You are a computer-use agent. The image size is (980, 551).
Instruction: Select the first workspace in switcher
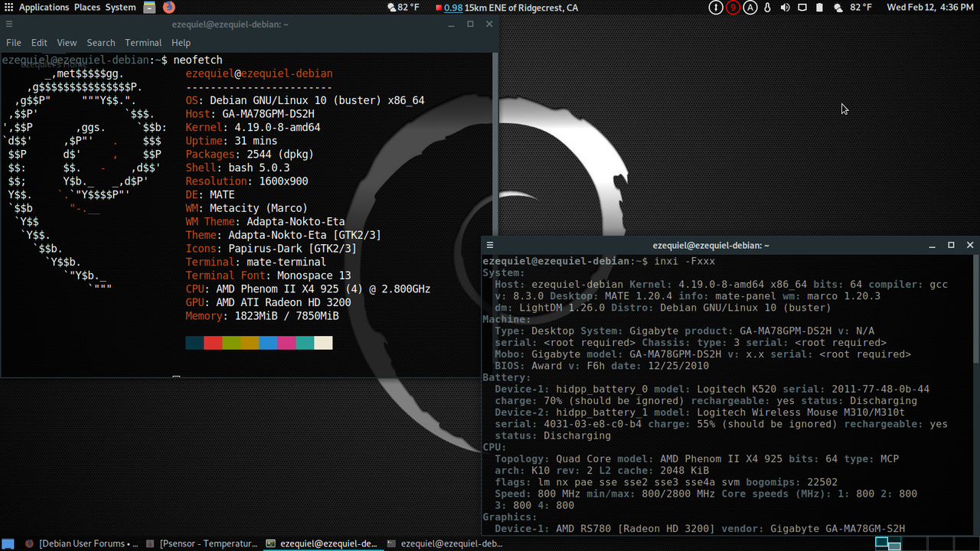tap(887, 543)
